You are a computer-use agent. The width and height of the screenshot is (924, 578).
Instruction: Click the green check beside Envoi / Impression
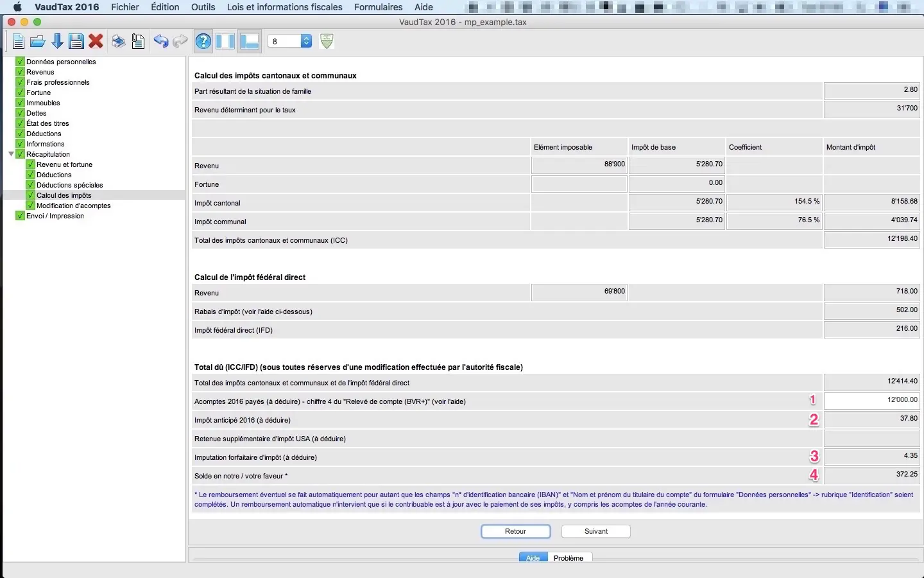click(20, 216)
